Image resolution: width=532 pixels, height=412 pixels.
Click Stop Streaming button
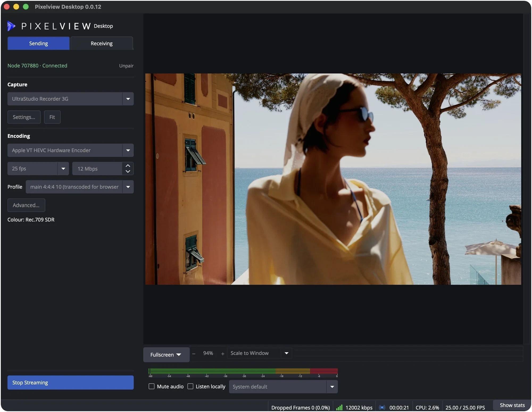pyautogui.click(x=70, y=382)
